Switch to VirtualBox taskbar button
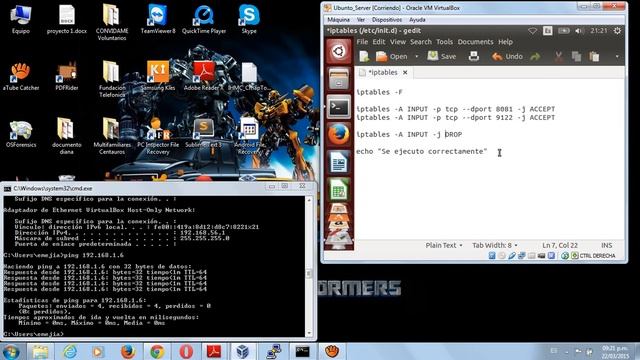Image resolution: width=640 pixels, height=360 pixels. (244, 351)
